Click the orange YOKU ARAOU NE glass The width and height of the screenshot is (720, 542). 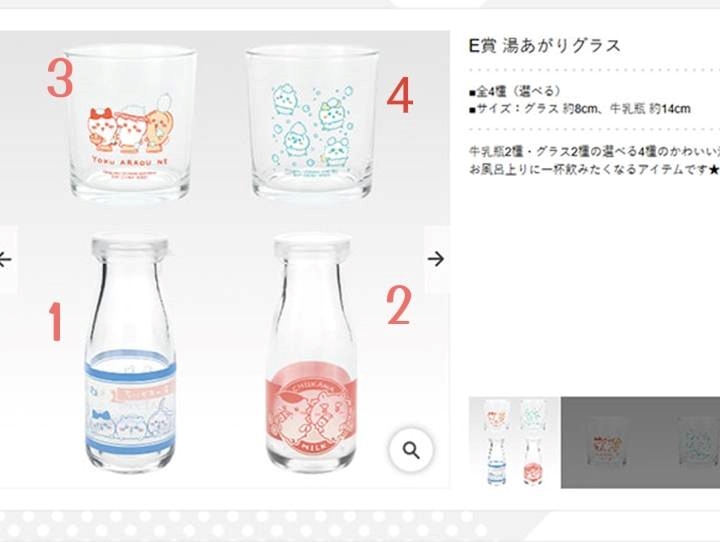point(131,121)
